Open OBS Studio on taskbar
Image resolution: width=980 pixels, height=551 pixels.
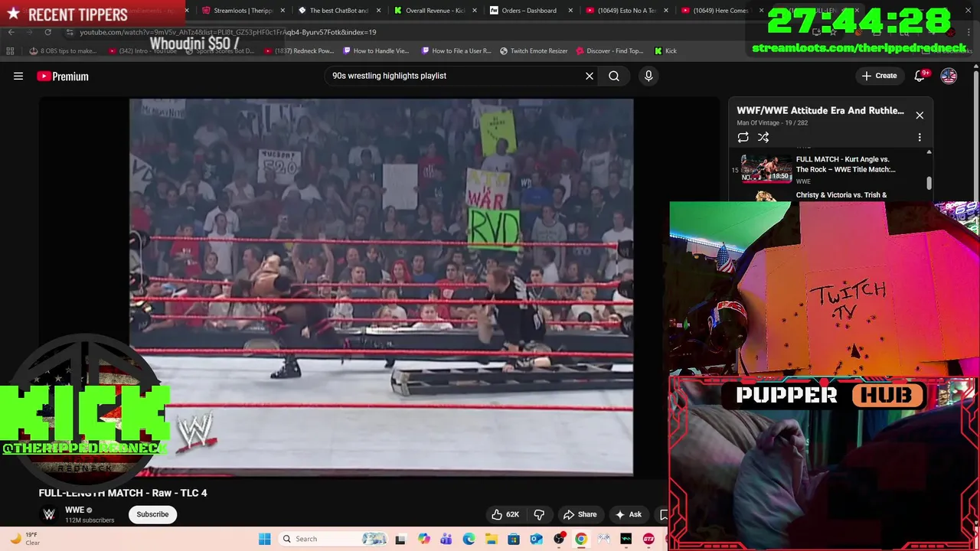point(559,539)
